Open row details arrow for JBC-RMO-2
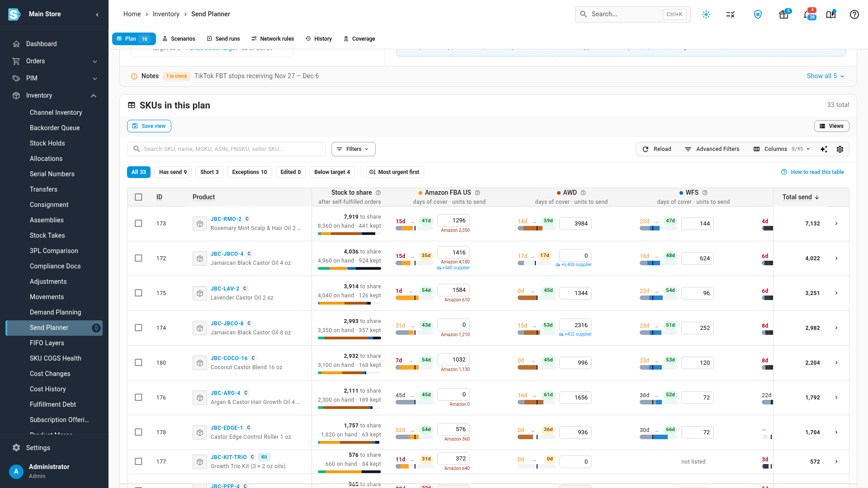The image size is (868, 488). click(x=836, y=224)
